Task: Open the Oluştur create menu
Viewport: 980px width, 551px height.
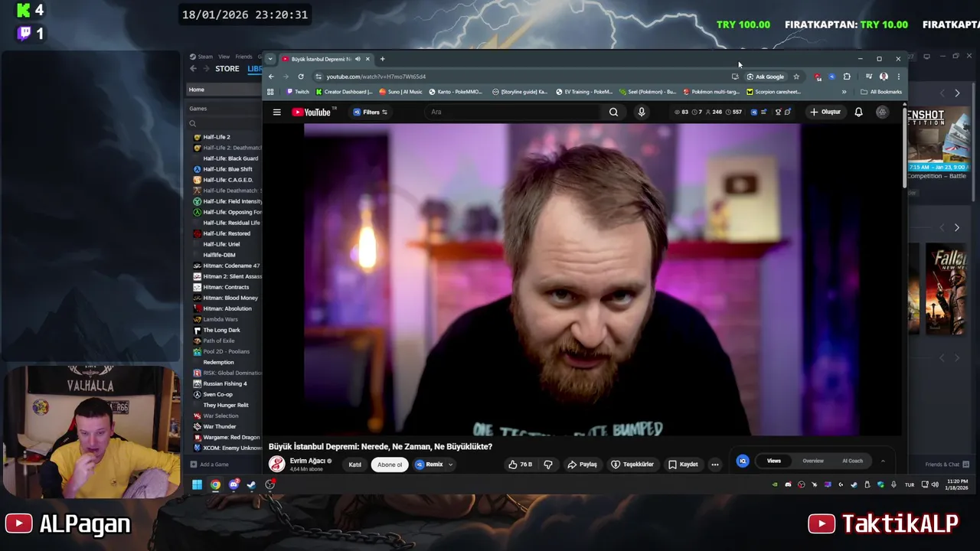Action: click(825, 112)
